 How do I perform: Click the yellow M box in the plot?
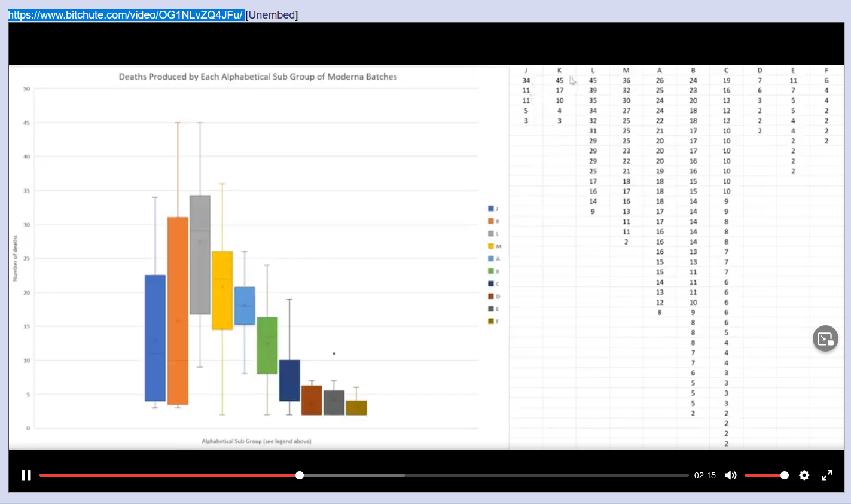click(x=222, y=291)
